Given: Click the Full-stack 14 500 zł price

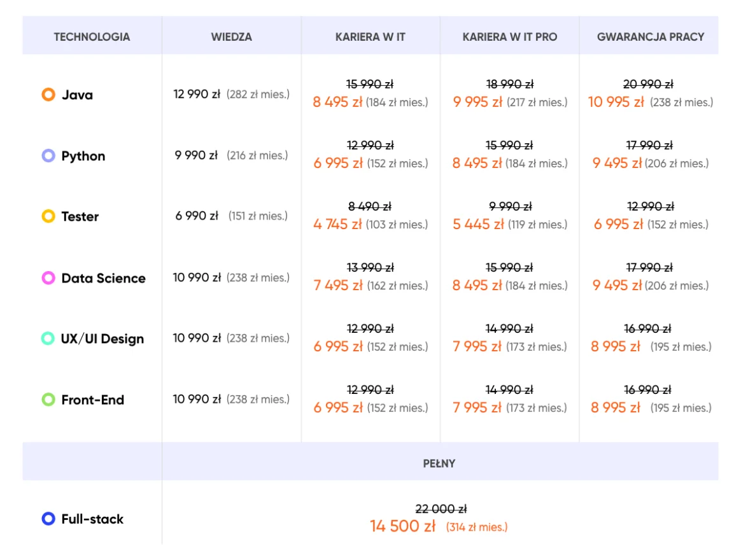Looking at the screenshot, I should pos(403,526).
